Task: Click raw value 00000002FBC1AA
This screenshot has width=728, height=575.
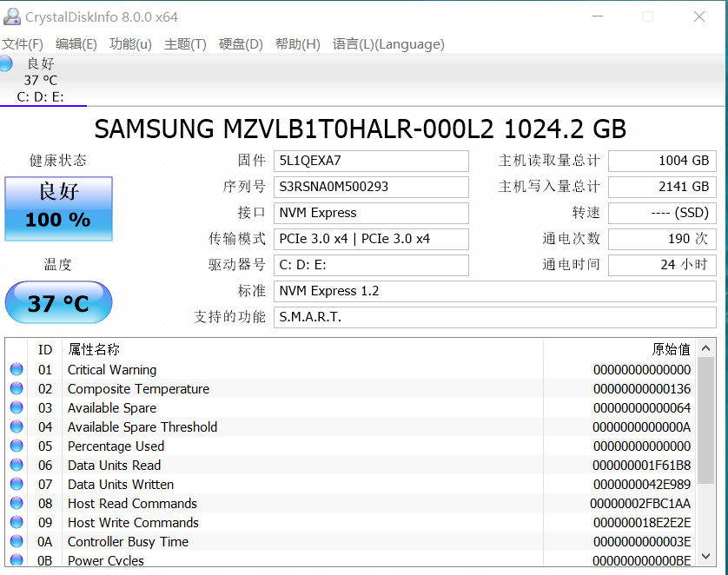Action: 640,504
